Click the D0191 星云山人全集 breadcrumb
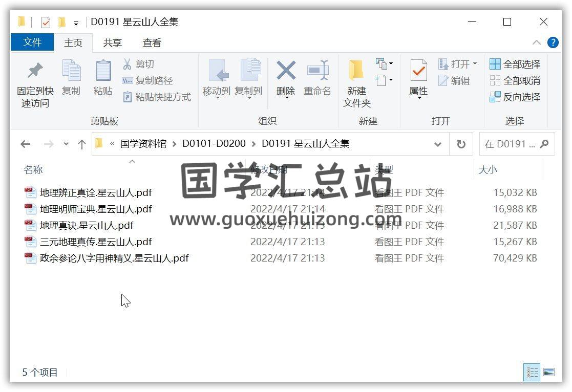572x392 pixels. point(306,144)
